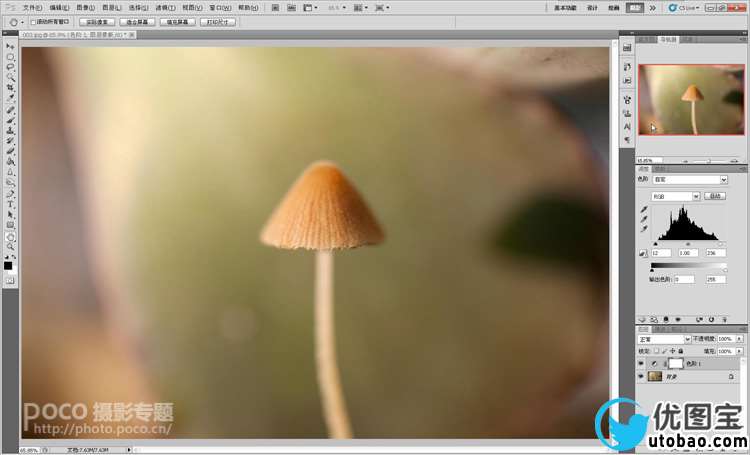Click the shadow input level field showing 12
This screenshot has width=750, height=455.
coord(661,253)
